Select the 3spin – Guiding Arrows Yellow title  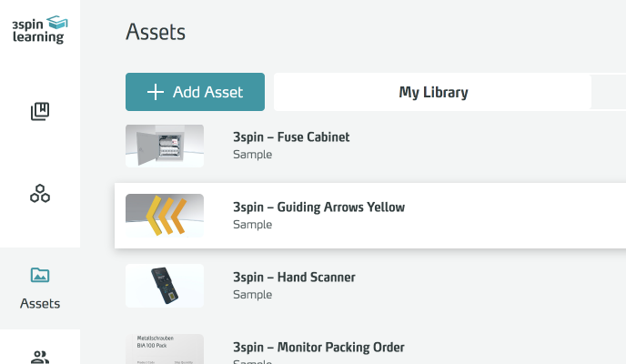(x=318, y=207)
